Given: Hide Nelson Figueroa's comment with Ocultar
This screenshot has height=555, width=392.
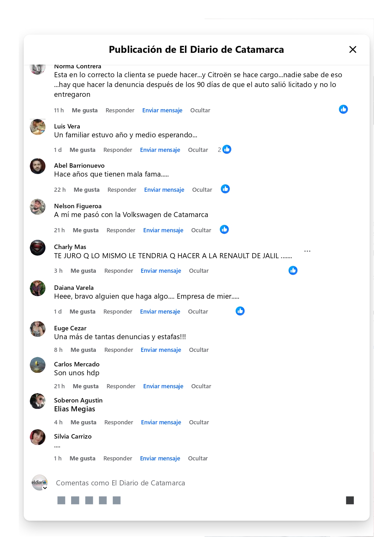Looking at the screenshot, I should click(x=201, y=230).
